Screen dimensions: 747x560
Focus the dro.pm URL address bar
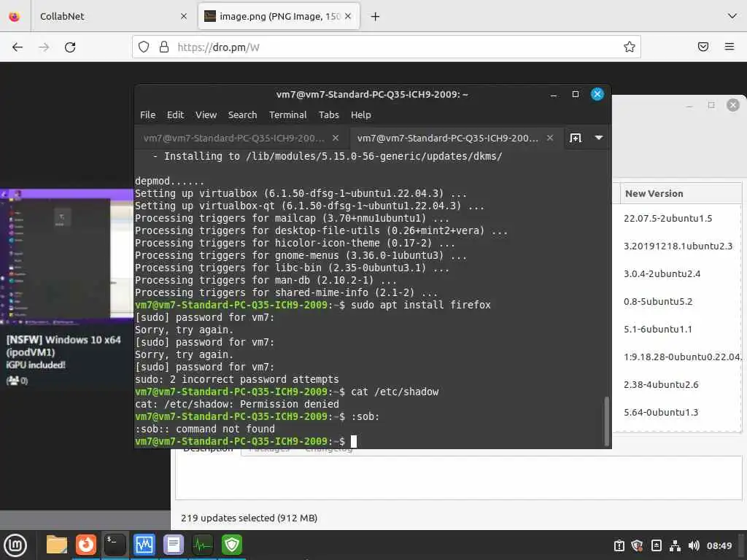tap(386, 47)
